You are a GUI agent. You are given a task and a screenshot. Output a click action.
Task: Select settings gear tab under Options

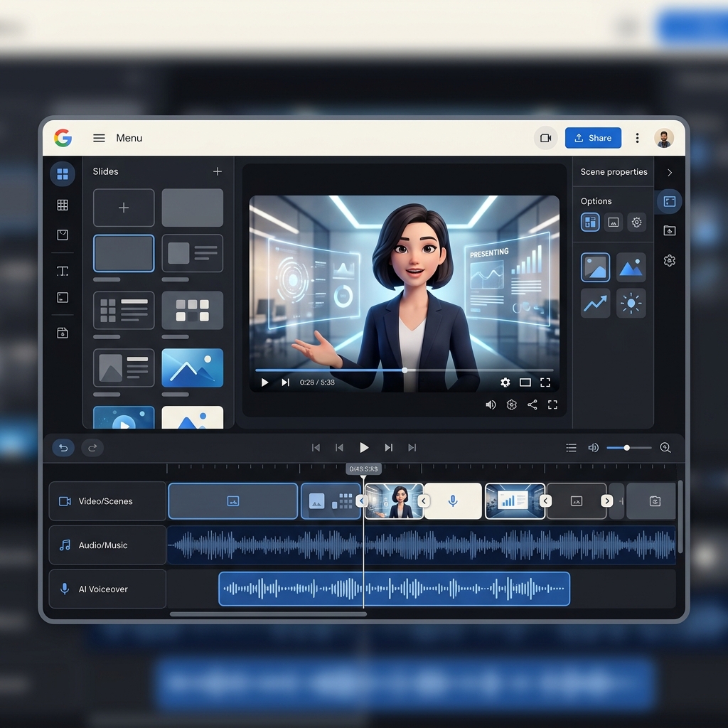[x=636, y=222]
